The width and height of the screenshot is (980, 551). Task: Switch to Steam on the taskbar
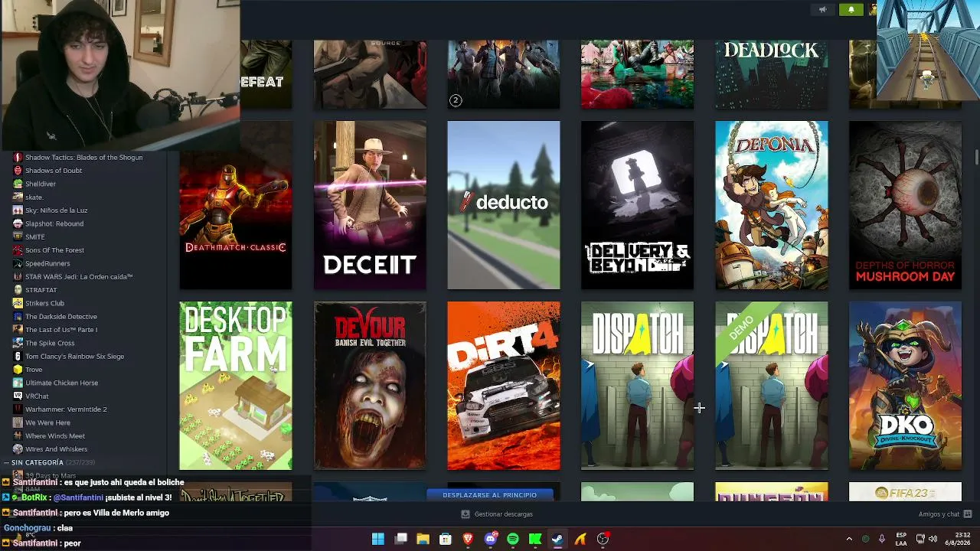557,539
